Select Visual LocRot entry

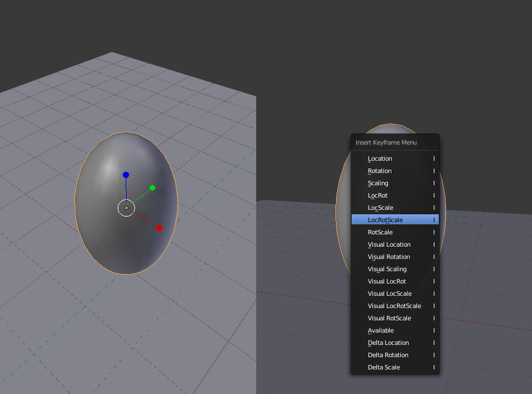click(387, 281)
